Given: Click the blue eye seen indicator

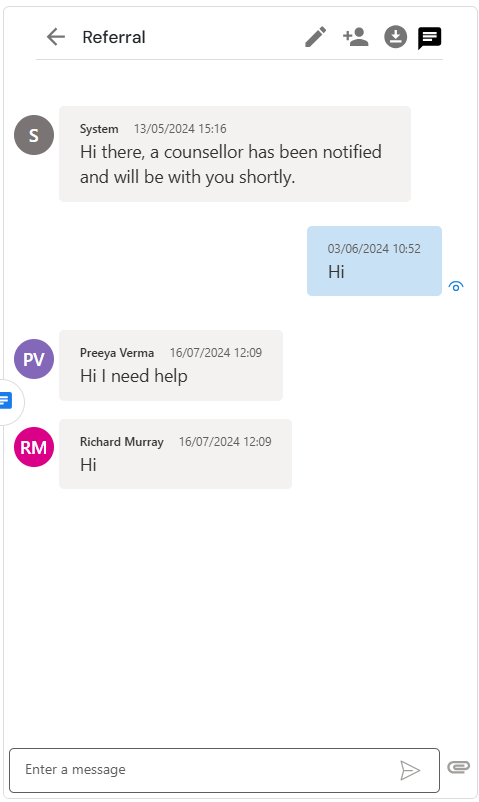Looking at the screenshot, I should tap(456, 286).
